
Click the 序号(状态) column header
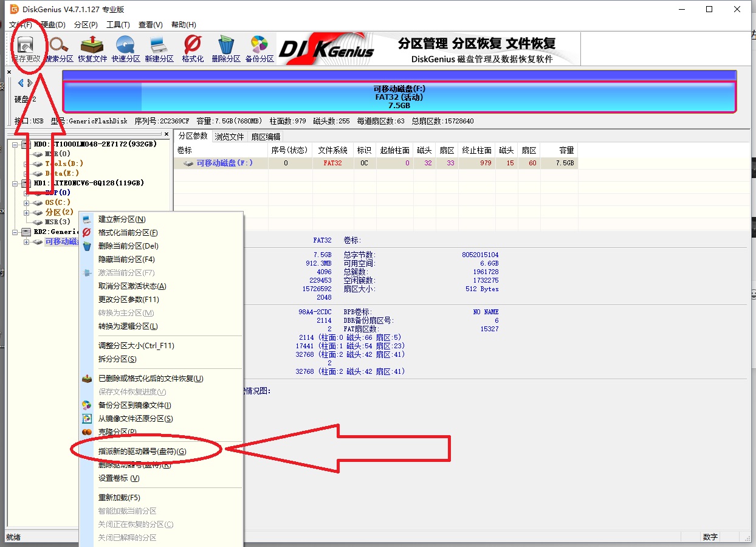(x=289, y=150)
